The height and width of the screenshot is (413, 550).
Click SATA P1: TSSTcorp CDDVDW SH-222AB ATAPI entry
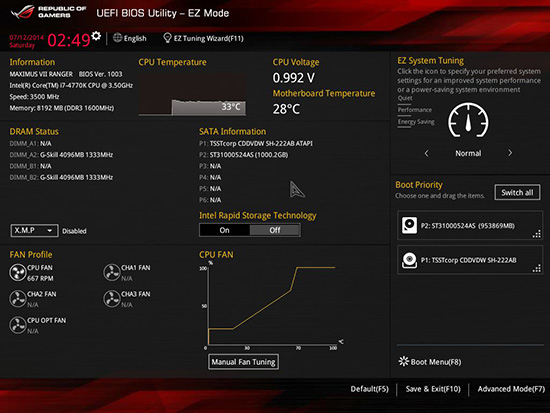(x=256, y=144)
